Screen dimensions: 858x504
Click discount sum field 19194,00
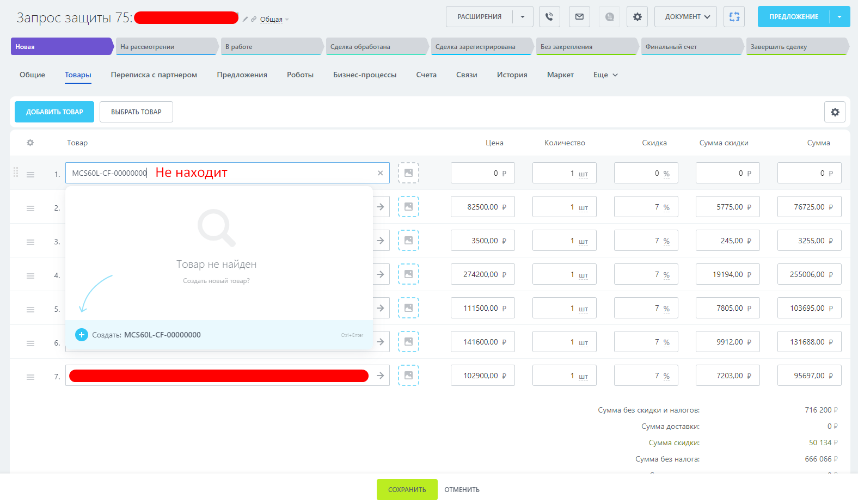[x=727, y=274]
